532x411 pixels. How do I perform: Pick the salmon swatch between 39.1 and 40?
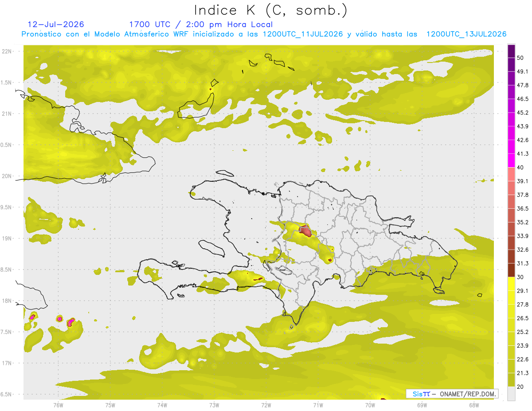coord(511,174)
